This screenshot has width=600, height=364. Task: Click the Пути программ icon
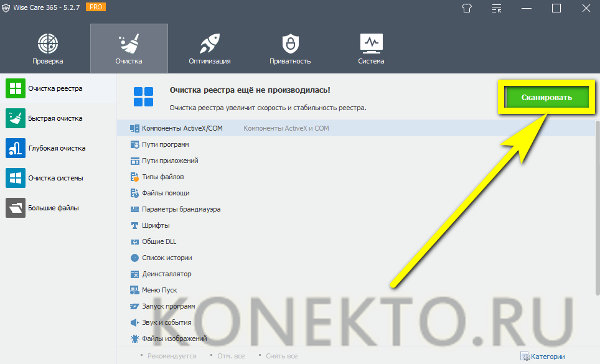[x=134, y=144]
